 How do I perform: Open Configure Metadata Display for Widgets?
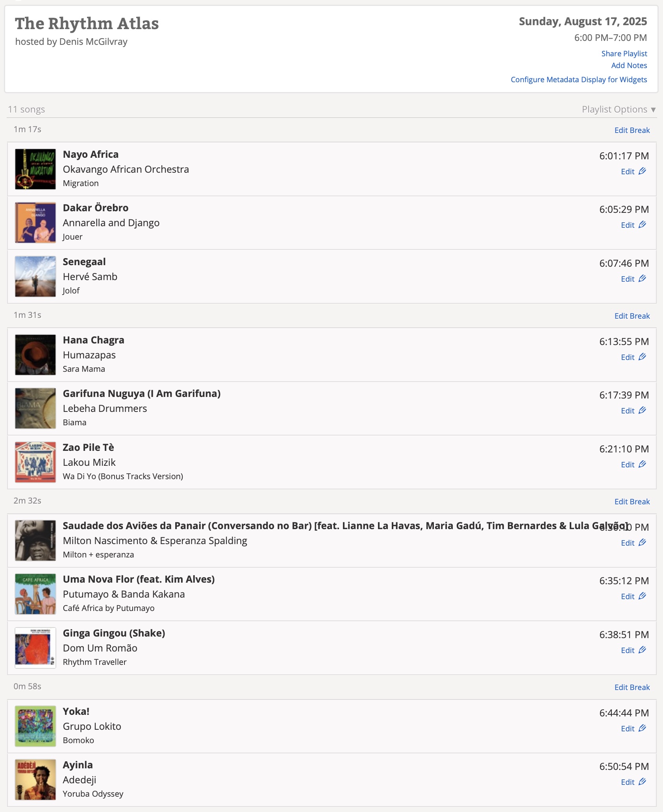pos(579,79)
